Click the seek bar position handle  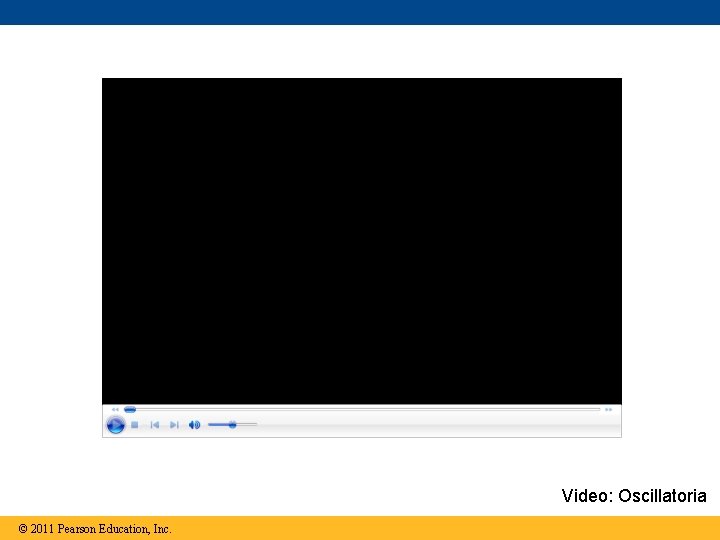(130, 409)
